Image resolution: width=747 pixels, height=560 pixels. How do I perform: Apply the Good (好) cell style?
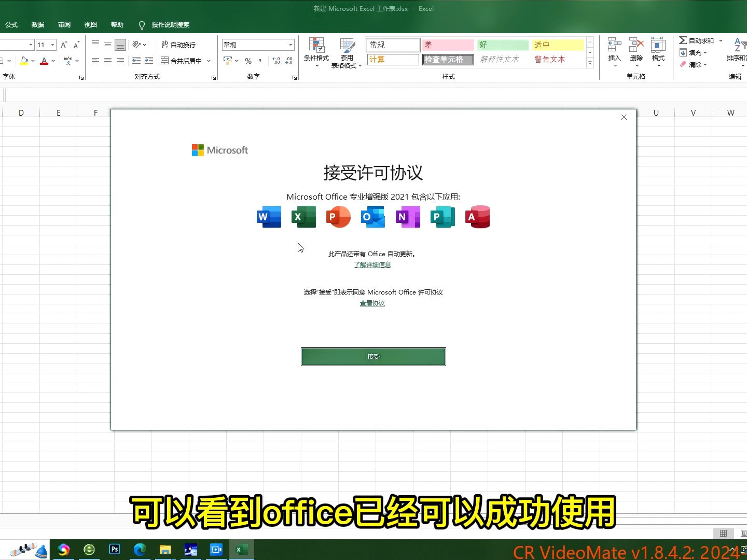503,45
